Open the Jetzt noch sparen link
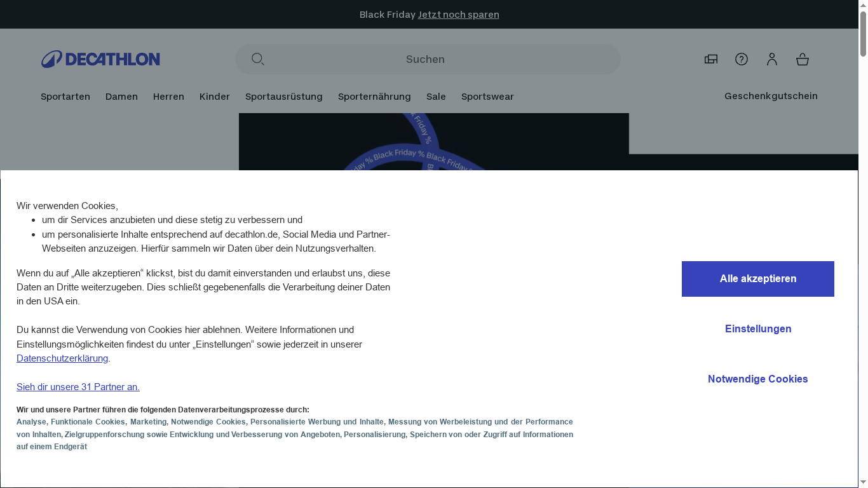 point(458,14)
